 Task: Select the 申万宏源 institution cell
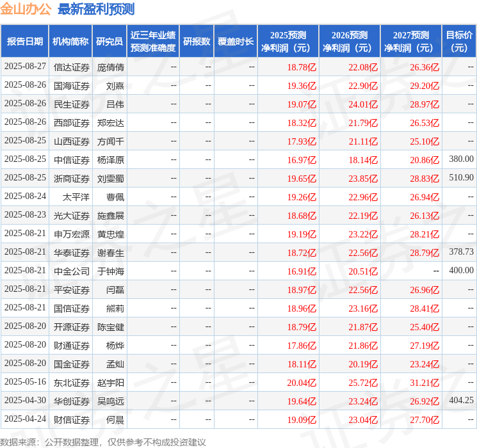click(x=72, y=234)
